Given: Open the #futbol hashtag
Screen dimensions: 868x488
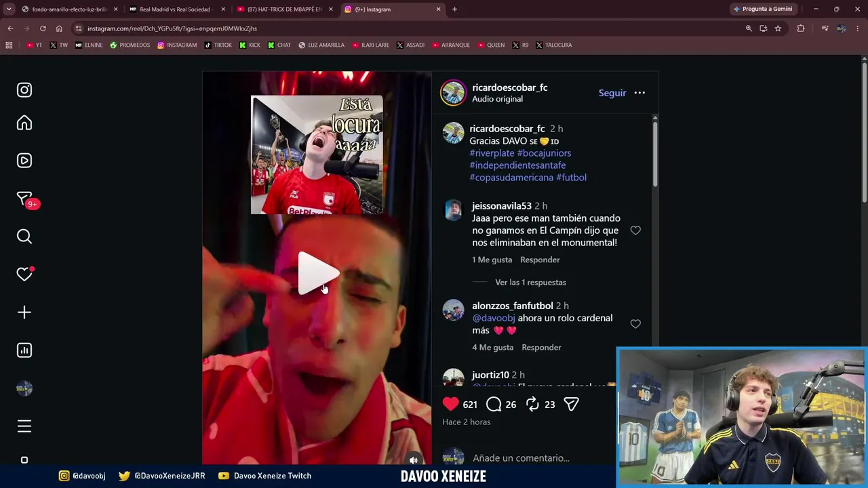Looking at the screenshot, I should point(571,178).
